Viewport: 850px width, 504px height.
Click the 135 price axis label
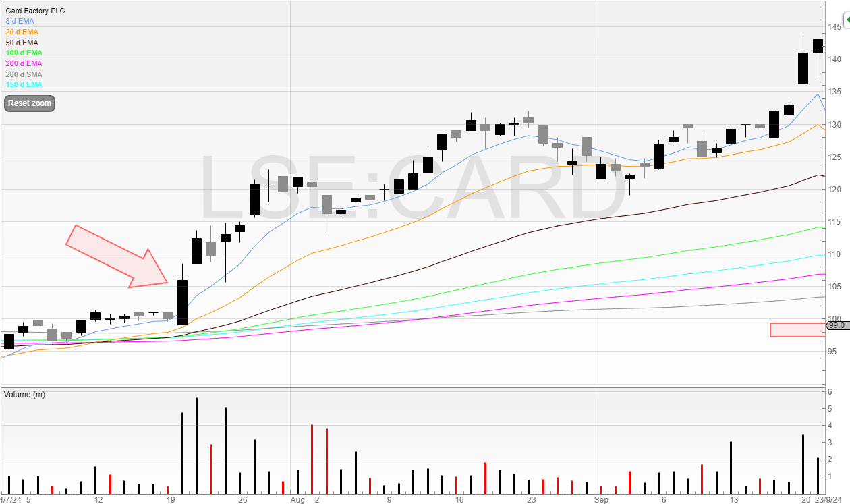click(x=834, y=92)
